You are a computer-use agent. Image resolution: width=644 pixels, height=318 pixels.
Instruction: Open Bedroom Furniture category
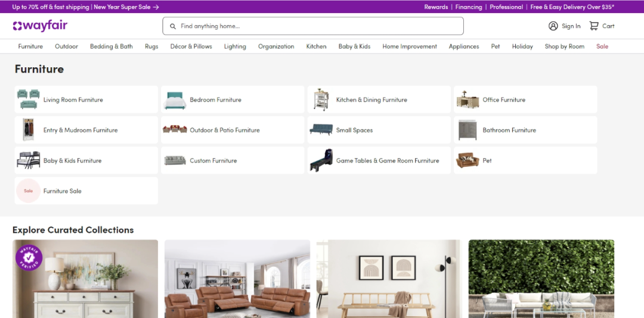[233, 99]
